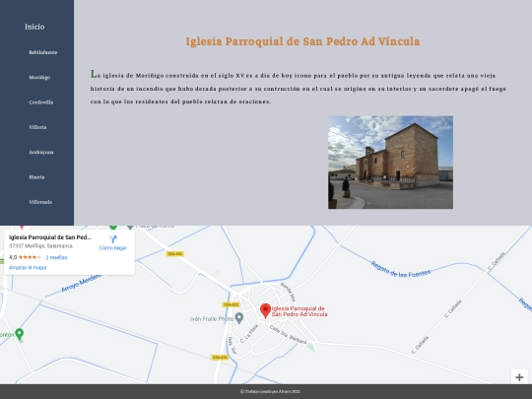Click the Arroyo map label

[82, 284]
